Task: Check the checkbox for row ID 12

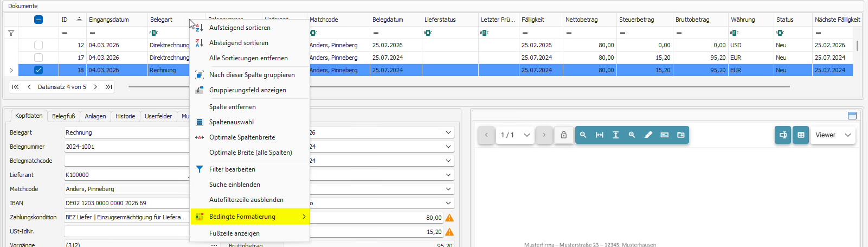Action: 38,45
